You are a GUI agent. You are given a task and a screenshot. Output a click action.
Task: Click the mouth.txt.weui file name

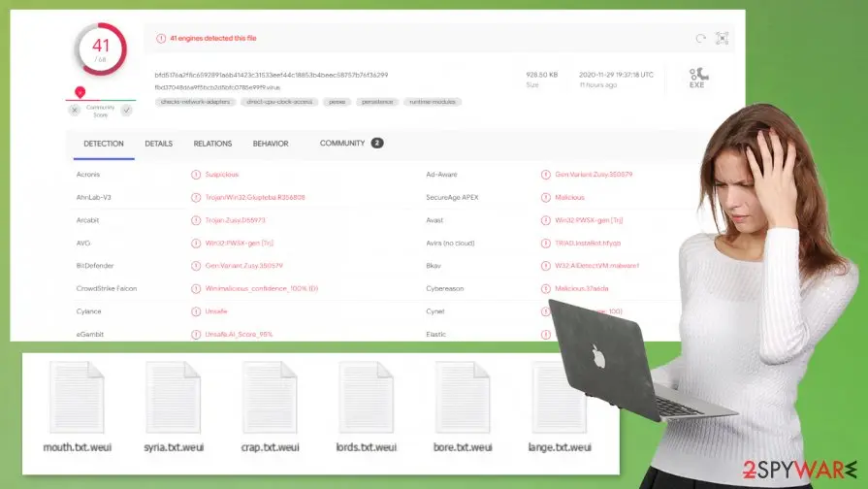pyautogui.click(x=78, y=447)
